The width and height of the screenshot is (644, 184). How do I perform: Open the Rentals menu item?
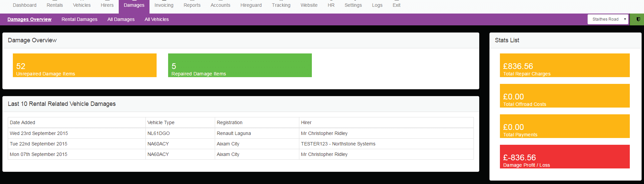click(55, 5)
